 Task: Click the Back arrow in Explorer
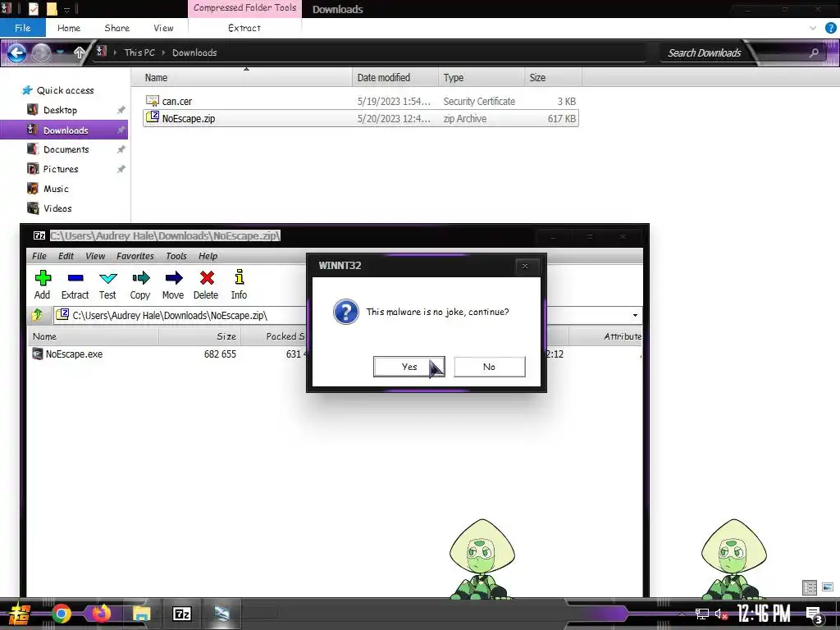click(x=16, y=52)
